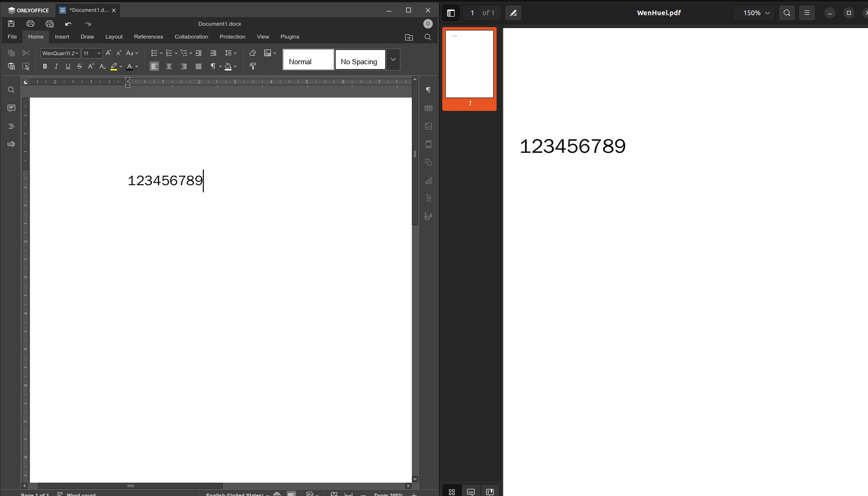Open Word count from the status bar
The height and width of the screenshot is (496, 868).
[x=80, y=494]
